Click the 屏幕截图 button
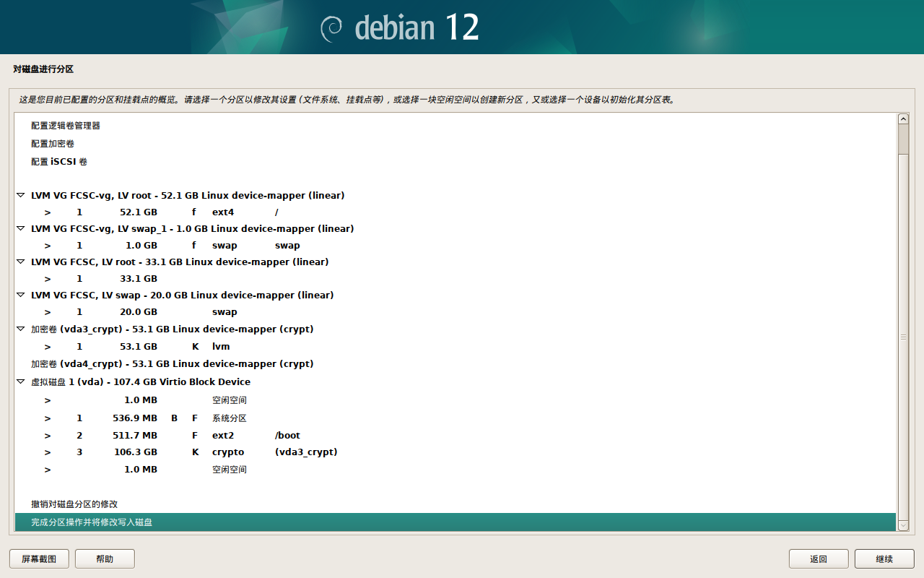 (x=39, y=558)
